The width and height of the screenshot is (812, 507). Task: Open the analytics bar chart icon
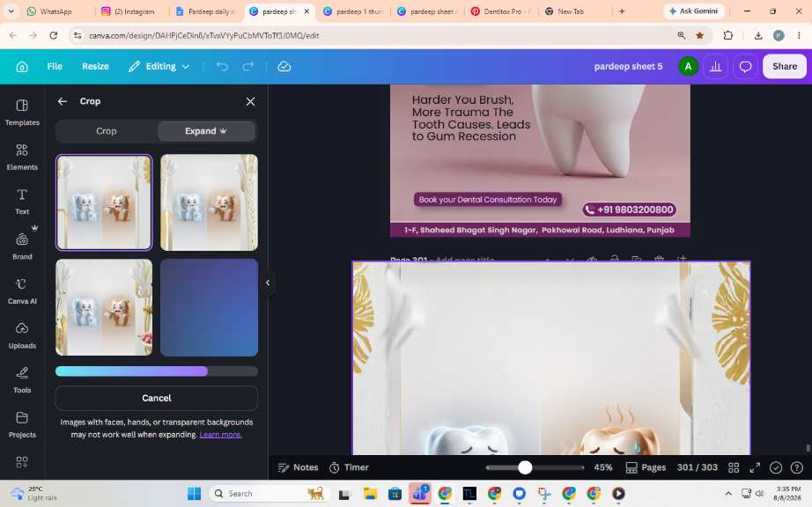[x=716, y=66]
